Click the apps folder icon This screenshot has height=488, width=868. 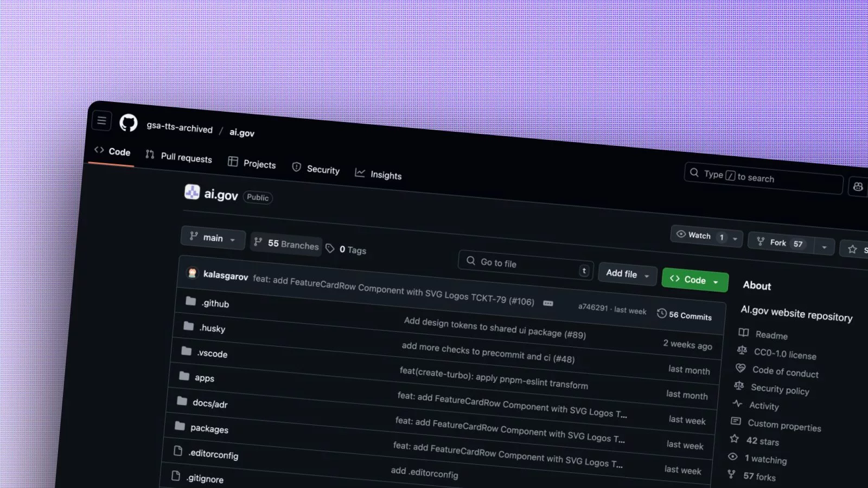(x=184, y=376)
